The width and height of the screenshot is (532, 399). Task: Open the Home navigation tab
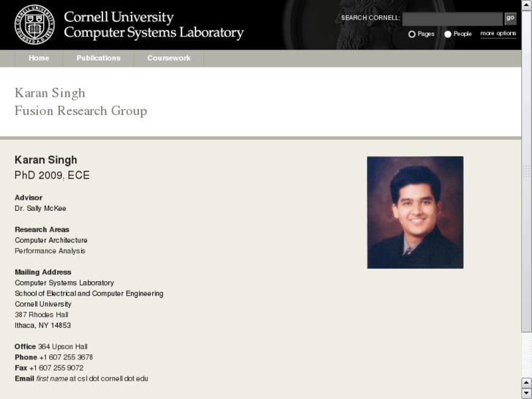(x=39, y=58)
